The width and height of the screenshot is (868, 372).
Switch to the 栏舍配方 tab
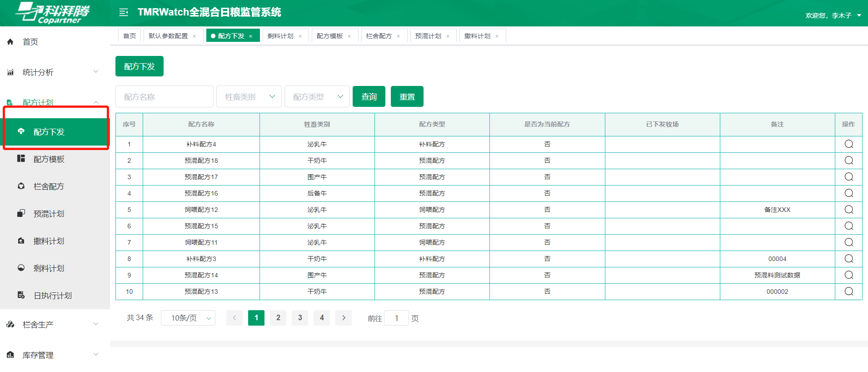pyautogui.click(x=379, y=36)
